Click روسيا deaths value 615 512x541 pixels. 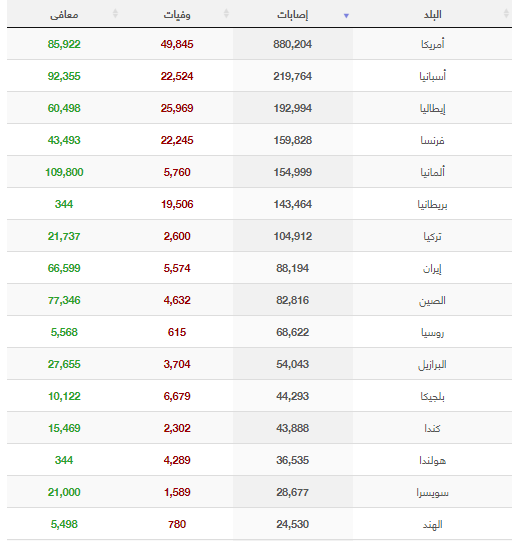(x=177, y=332)
